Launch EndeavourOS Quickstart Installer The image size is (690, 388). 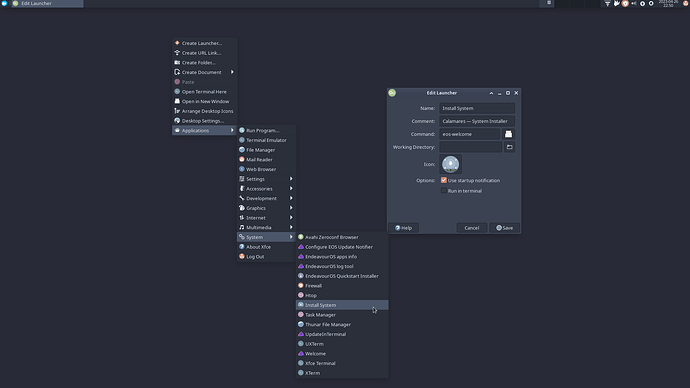coord(342,276)
